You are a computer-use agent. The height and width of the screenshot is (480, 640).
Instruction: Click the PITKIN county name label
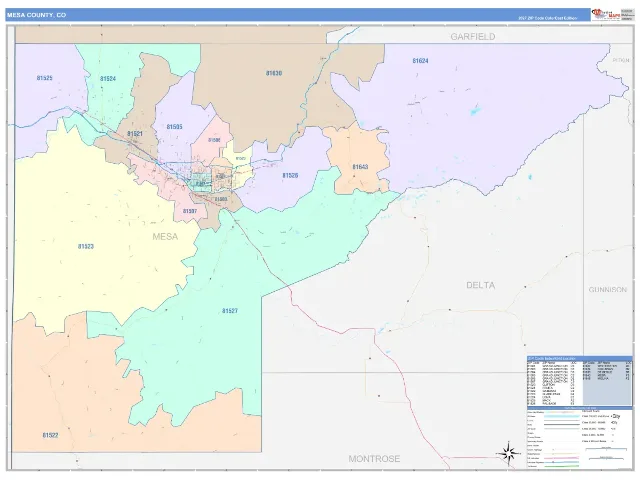[x=620, y=60]
